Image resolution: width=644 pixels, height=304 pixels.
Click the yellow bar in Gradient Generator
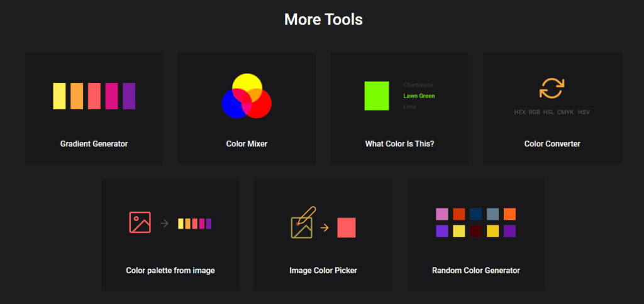59,96
